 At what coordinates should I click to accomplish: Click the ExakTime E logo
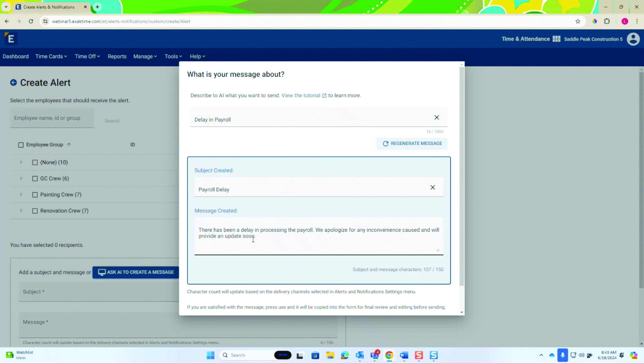[x=11, y=39]
